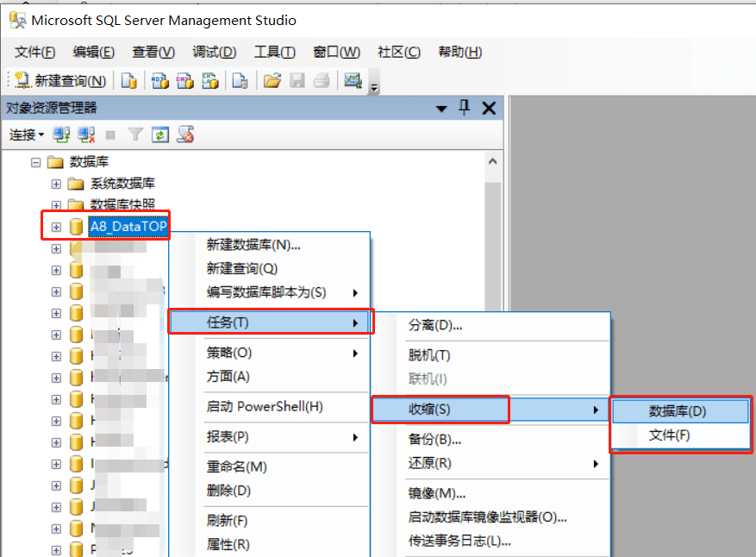Screen dimensions: 756x557
Task: Open the Activity Monitor icon
Action: pyautogui.click(x=353, y=80)
